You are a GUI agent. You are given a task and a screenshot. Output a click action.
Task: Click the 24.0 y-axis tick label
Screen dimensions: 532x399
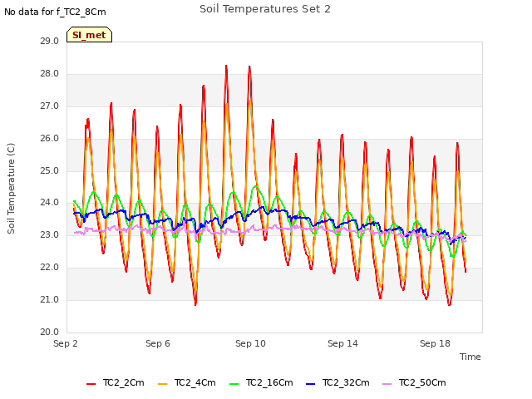click(50, 203)
